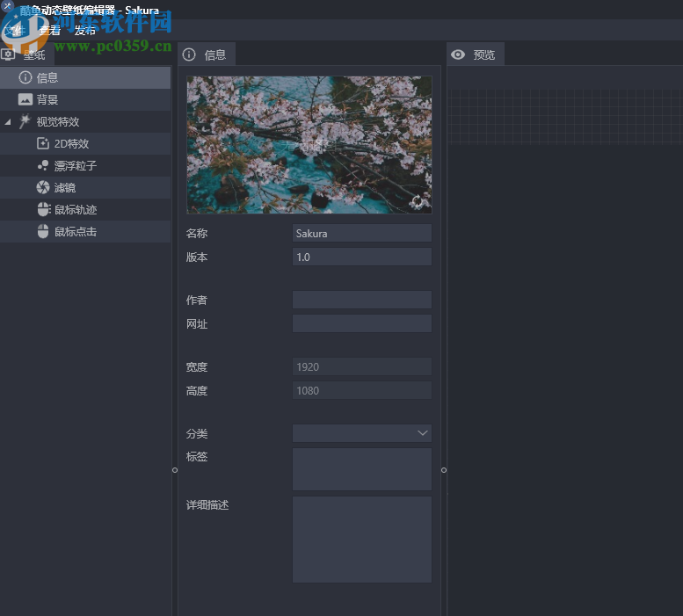Click the 版本 field showing 1.0
Screen dimensions: 683x616
click(x=362, y=257)
